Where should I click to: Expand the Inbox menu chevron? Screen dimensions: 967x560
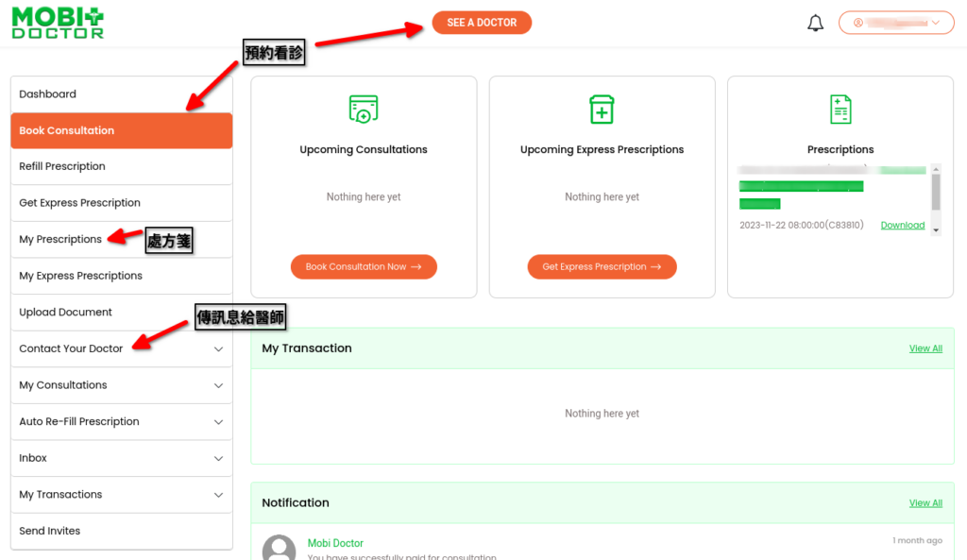(x=218, y=459)
